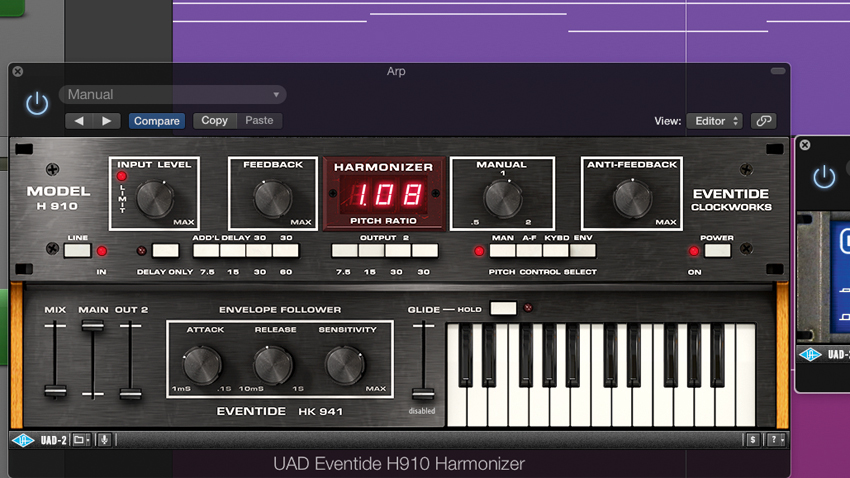
Task: Click the Manual pitch knob
Action: pyautogui.click(x=503, y=198)
